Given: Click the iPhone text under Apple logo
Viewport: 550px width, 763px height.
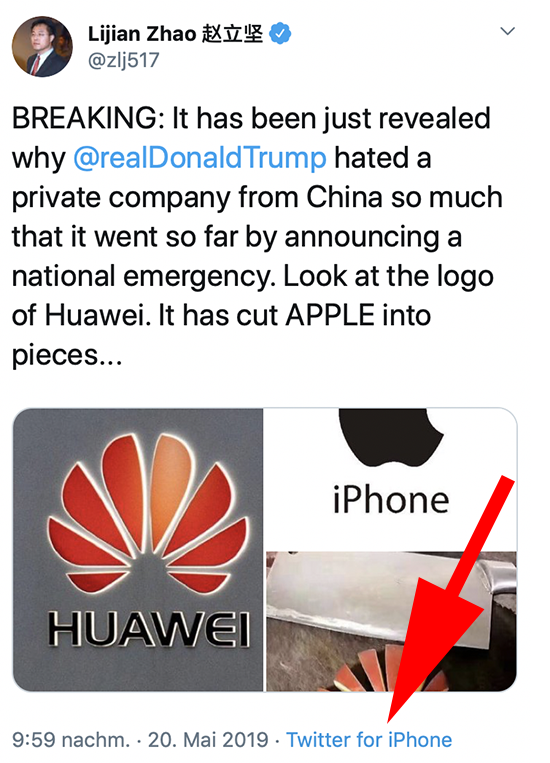Looking at the screenshot, I should (x=391, y=500).
